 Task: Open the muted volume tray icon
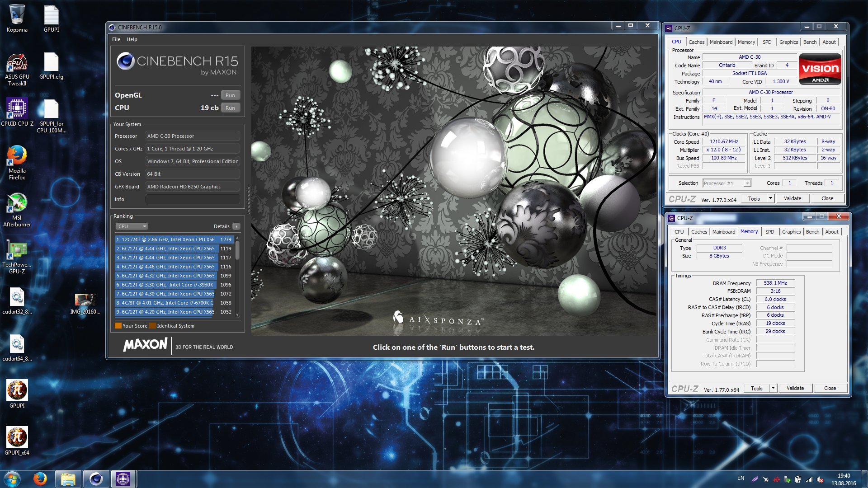820,479
